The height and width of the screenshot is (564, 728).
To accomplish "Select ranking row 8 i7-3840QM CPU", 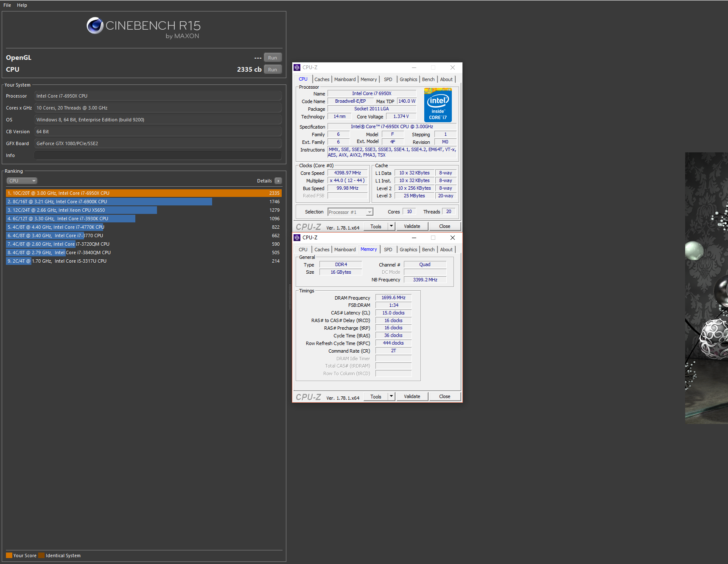I will click(144, 253).
